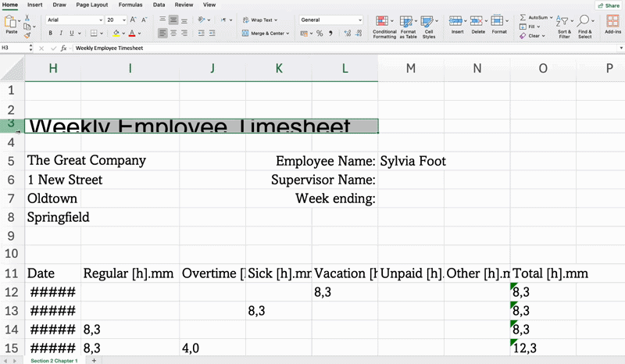Select the Format Painter brush icon
The image size is (625, 364).
[x=27, y=34]
